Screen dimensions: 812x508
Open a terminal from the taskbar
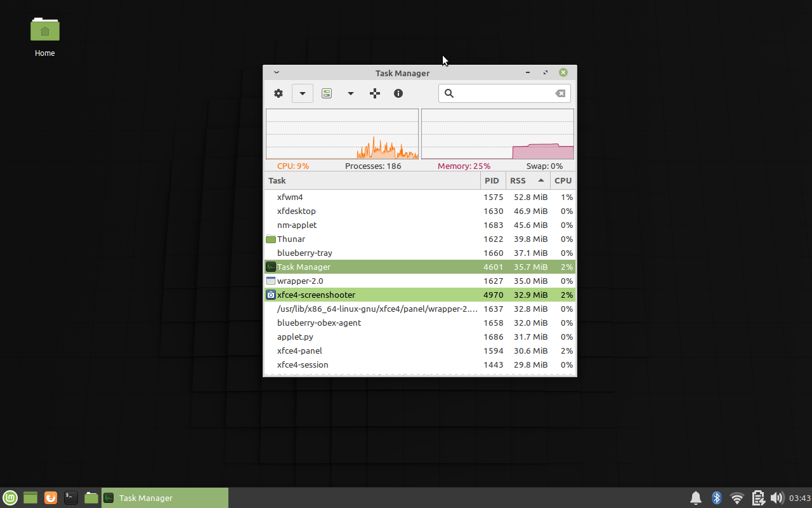click(70, 498)
